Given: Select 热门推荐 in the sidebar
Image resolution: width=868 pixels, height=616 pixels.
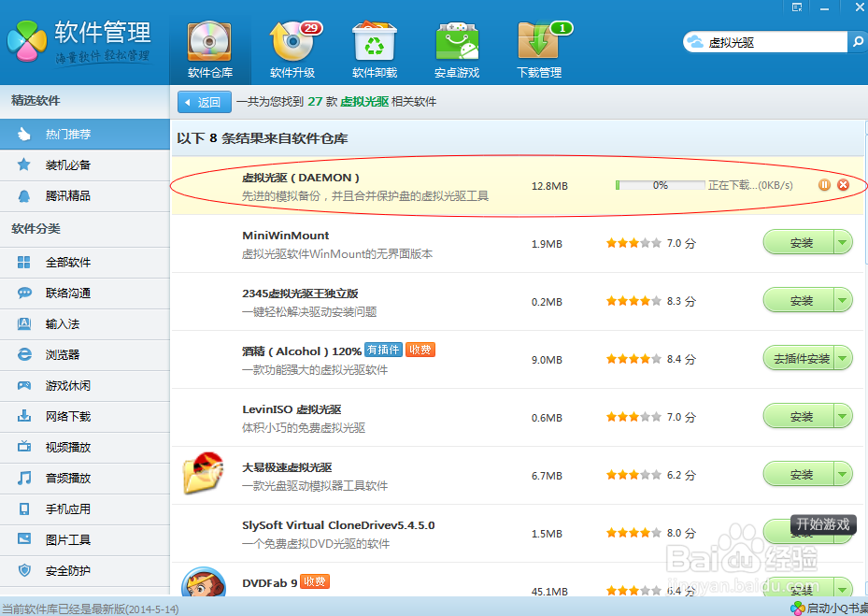Looking at the screenshot, I should pos(85,134).
